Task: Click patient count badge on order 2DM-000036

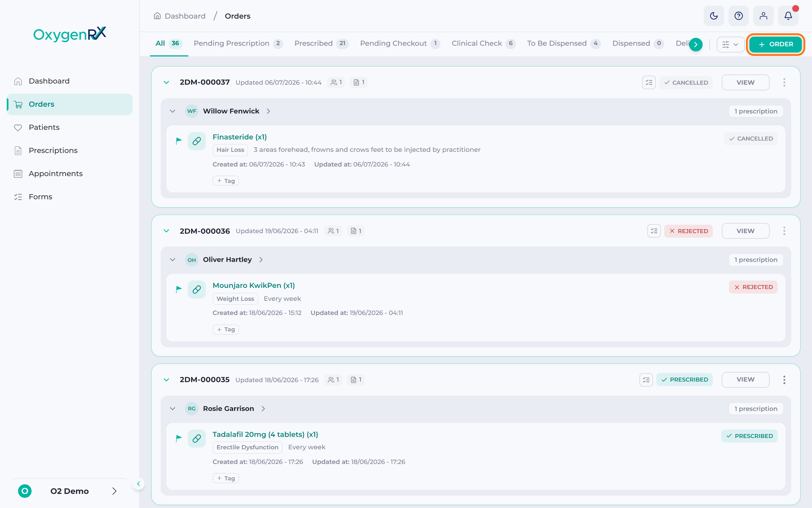Action: (x=333, y=231)
